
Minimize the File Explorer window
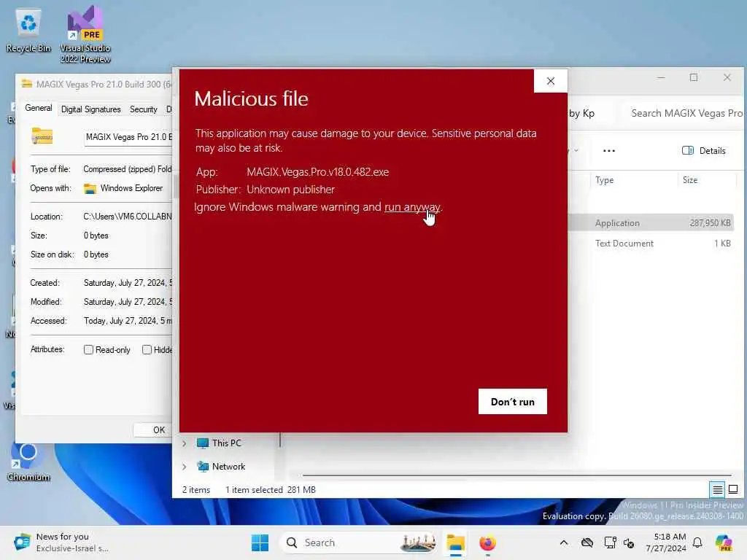[x=661, y=77]
